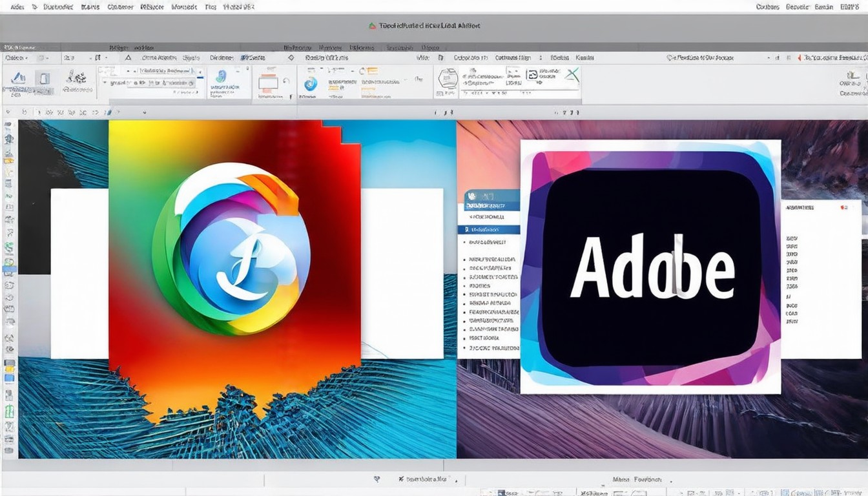Click the diamond shape icon in tab row
Image resolution: width=868 pixels, height=496 pixels.
coord(291,57)
